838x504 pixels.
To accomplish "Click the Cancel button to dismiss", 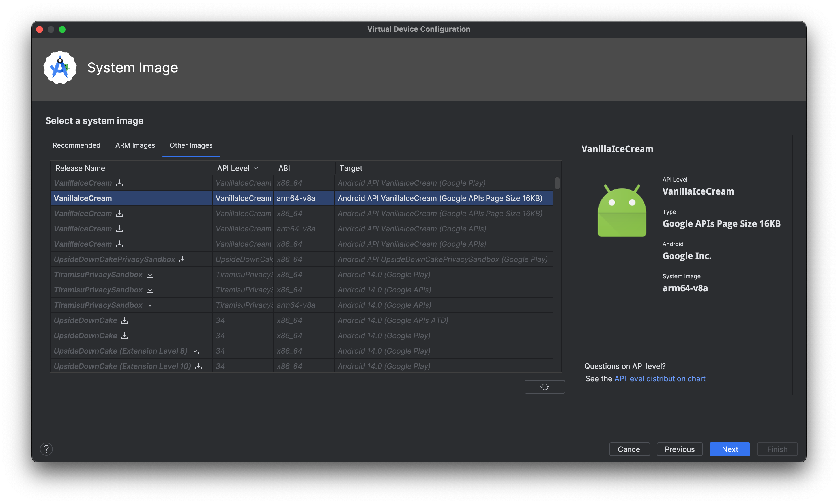I will (629, 449).
